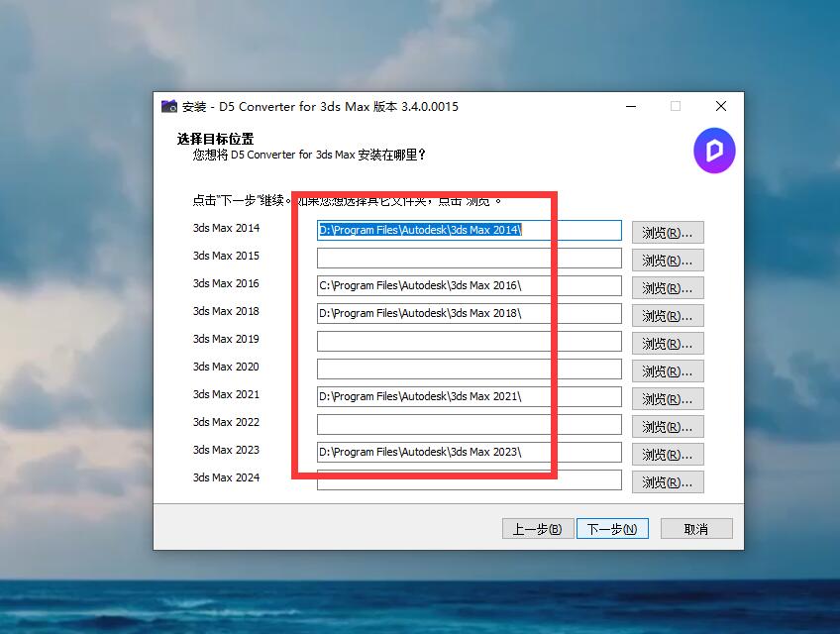The height and width of the screenshot is (634, 840).
Task: Minimize the installer window
Action: [x=631, y=106]
